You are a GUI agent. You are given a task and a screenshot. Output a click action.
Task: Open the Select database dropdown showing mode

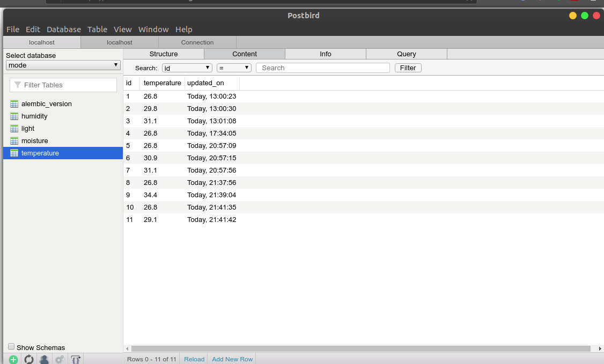tap(63, 65)
